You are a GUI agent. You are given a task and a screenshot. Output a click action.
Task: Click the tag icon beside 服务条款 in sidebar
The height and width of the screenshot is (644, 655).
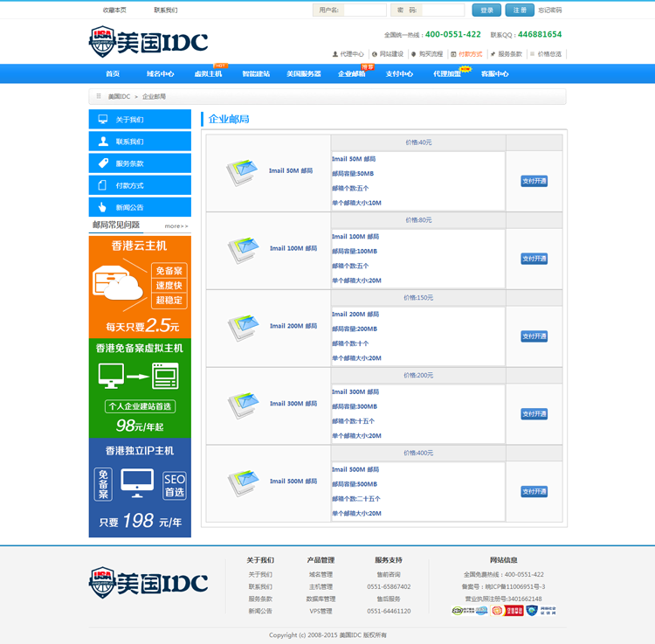pyautogui.click(x=103, y=163)
